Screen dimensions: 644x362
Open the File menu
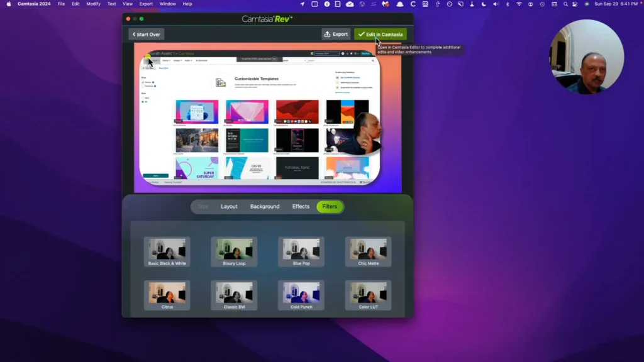(x=61, y=4)
